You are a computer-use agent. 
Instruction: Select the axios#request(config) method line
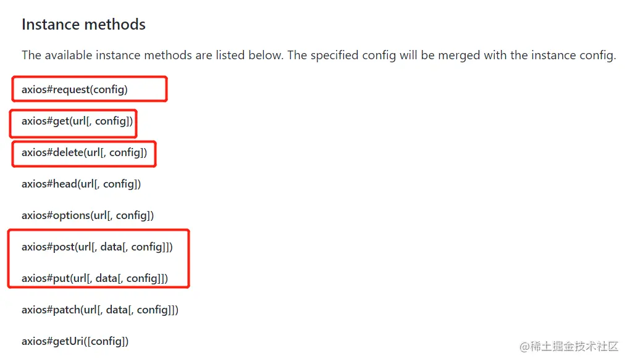[75, 89]
